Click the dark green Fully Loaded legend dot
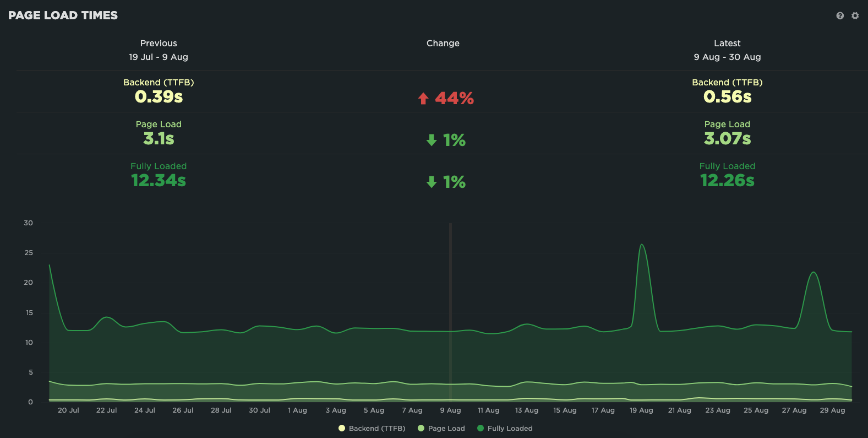868x438 pixels. tap(481, 428)
